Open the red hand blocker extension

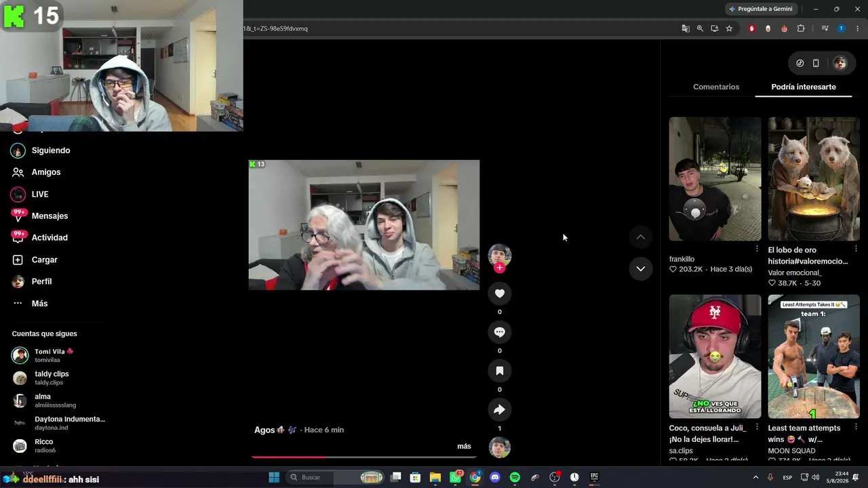click(x=751, y=28)
